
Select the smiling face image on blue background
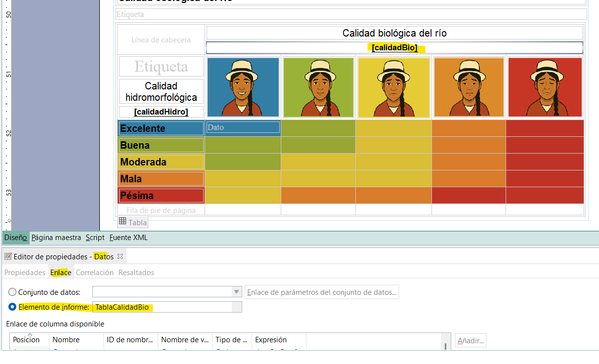(243, 87)
